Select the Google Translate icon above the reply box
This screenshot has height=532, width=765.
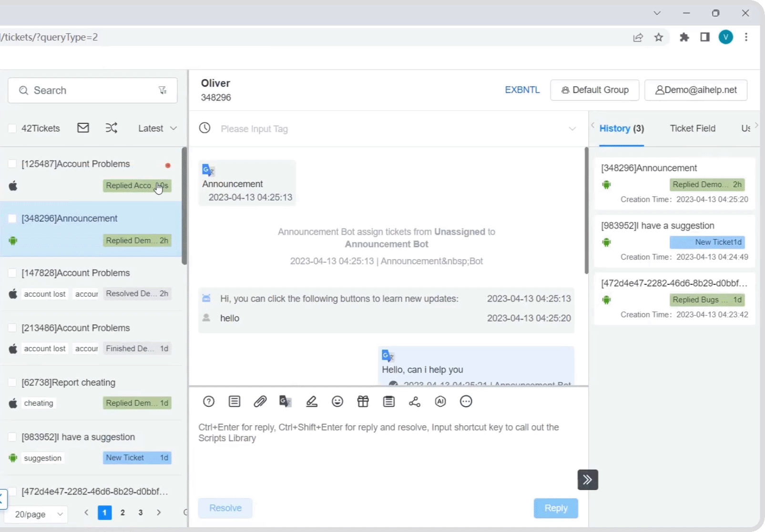286,401
